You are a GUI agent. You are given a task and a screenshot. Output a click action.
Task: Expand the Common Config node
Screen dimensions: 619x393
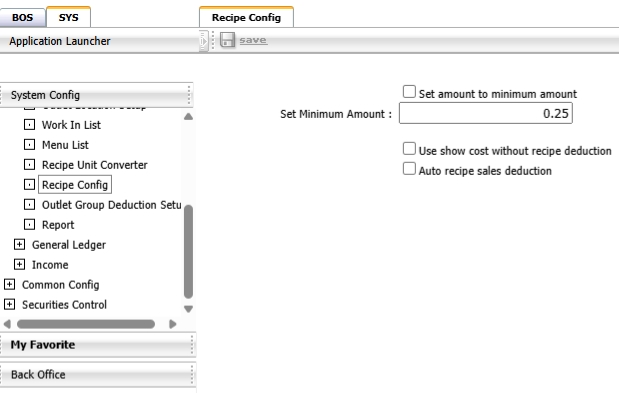(9, 284)
